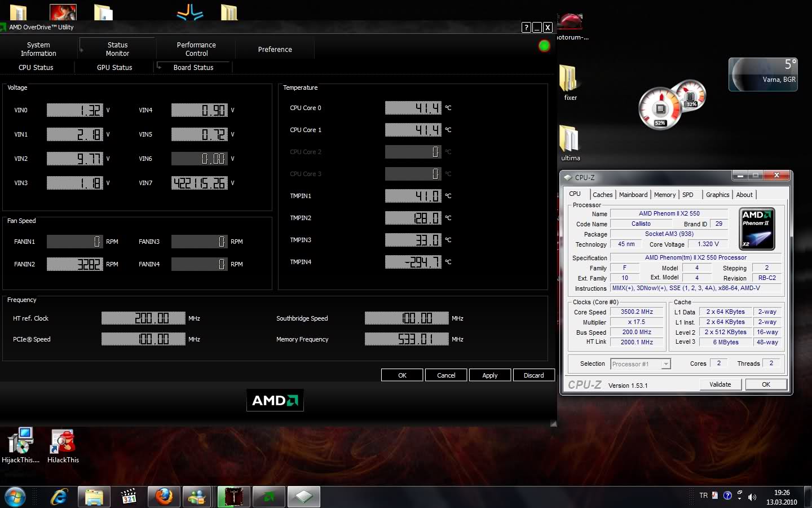Open the SPD tab in CPU-Z

point(688,195)
